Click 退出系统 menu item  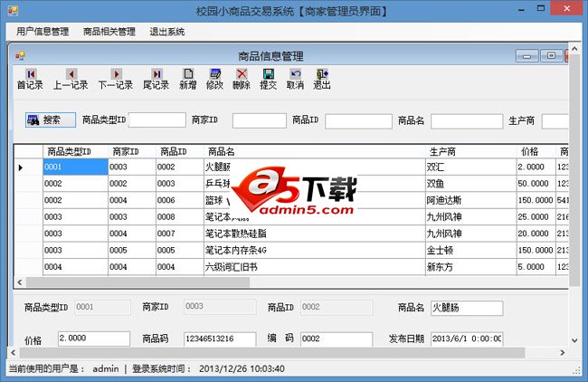[x=166, y=32]
